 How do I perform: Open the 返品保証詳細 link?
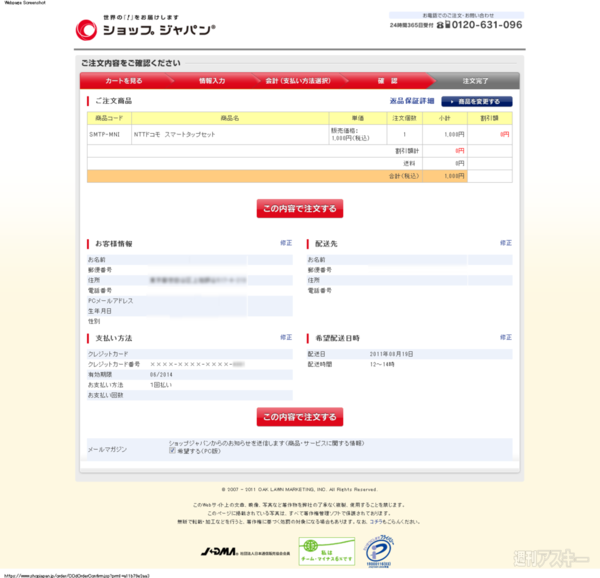(412, 101)
